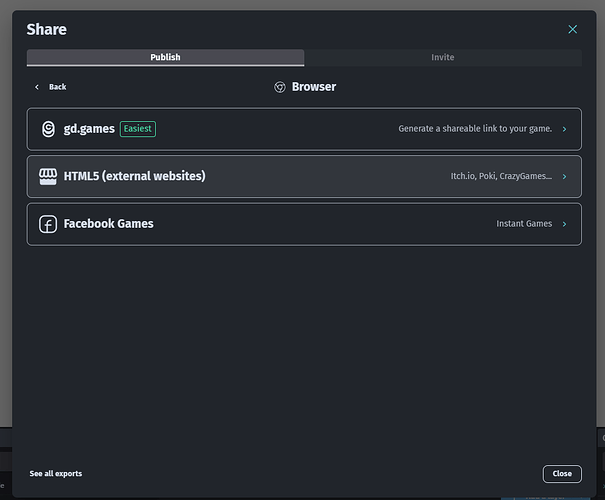Open the Invite tab
The width and height of the screenshot is (605, 500).
(x=443, y=57)
